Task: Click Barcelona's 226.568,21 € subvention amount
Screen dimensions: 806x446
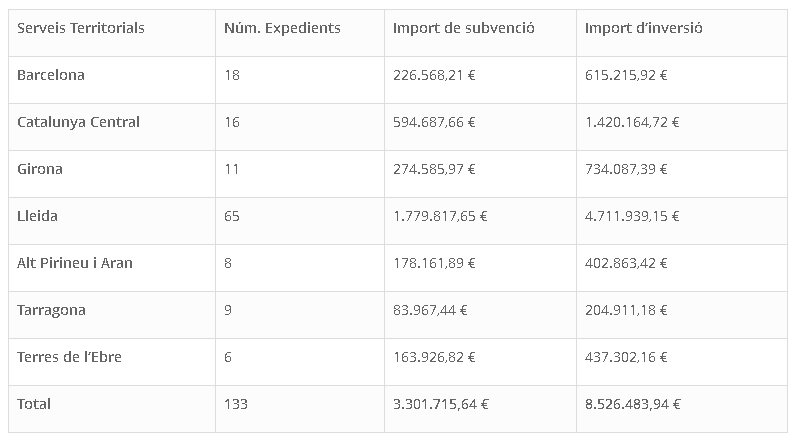Action: pyautogui.click(x=434, y=75)
